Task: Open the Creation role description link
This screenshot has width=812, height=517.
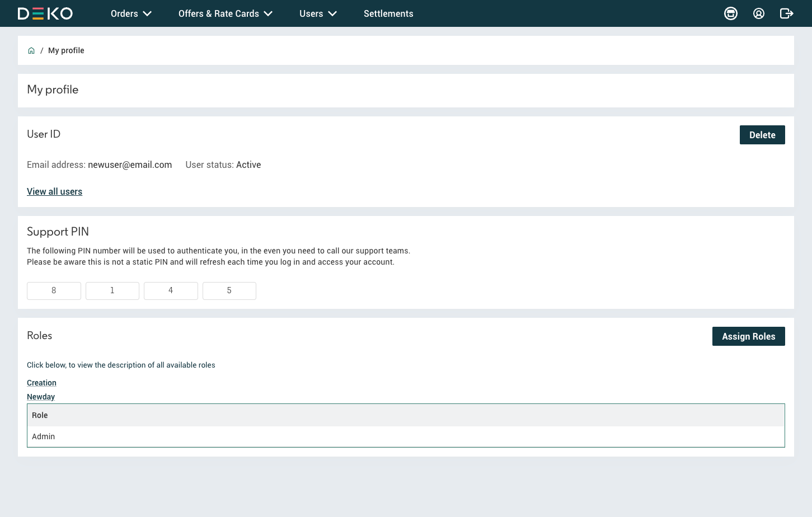Action: (41, 383)
